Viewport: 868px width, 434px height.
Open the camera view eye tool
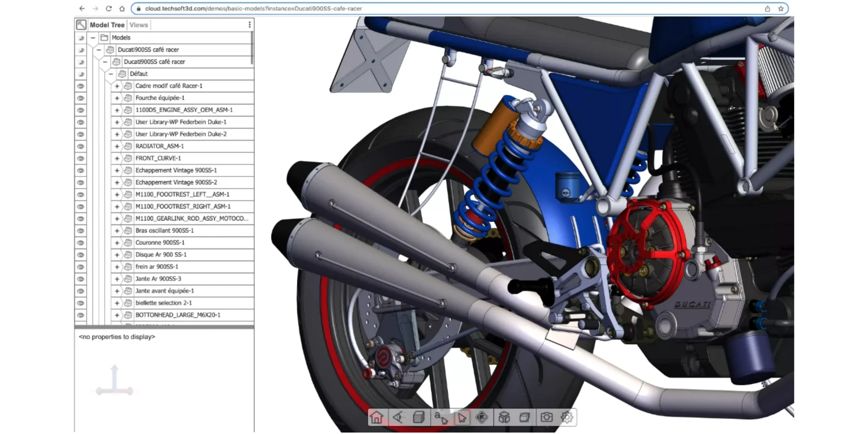(398, 417)
